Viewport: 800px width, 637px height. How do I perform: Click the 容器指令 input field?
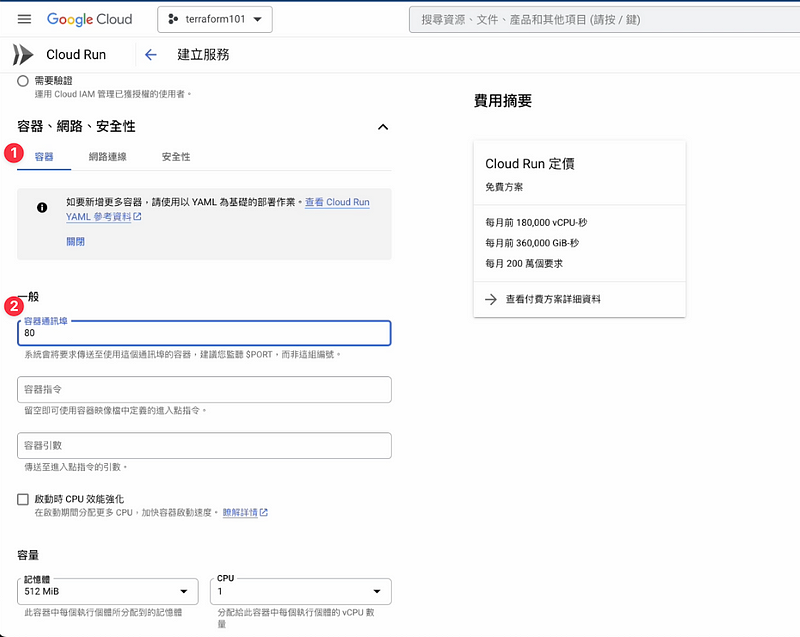(x=204, y=390)
